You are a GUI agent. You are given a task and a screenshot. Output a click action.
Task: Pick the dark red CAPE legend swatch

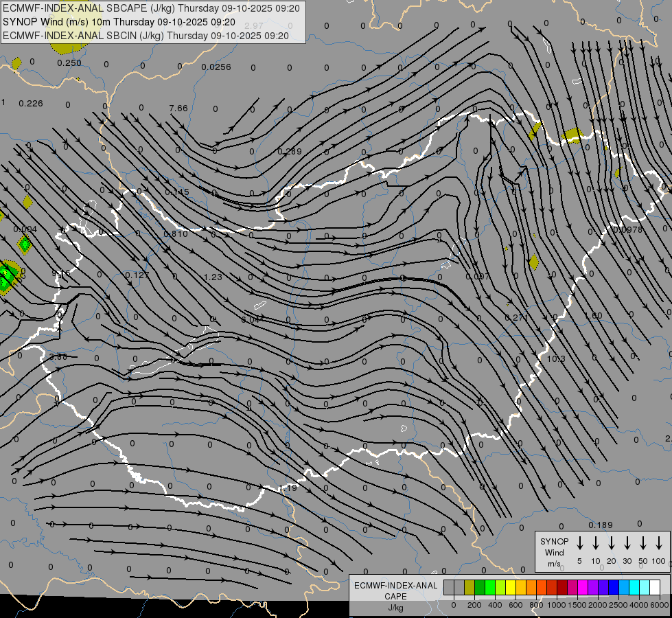[x=562, y=587]
